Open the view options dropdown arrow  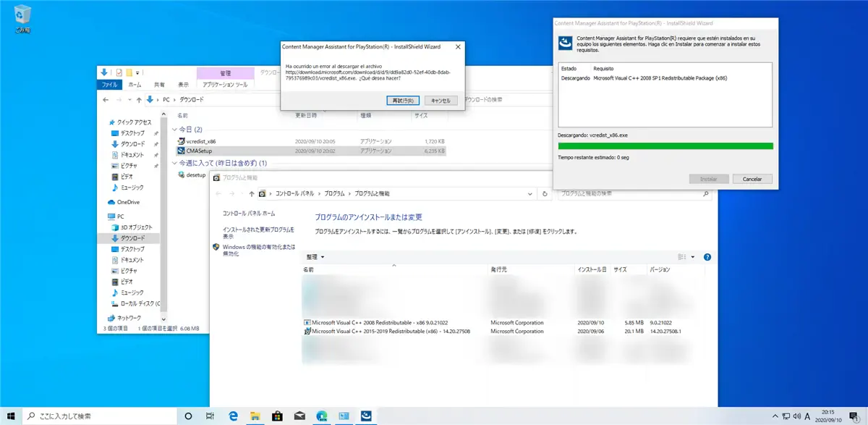(x=692, y=257)
